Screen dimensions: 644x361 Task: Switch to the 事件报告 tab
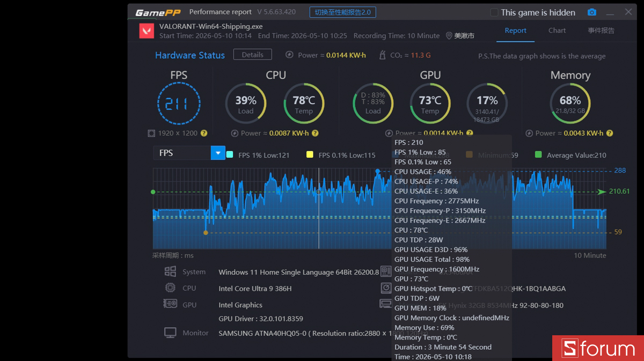pyautogui.click(x=601, y=31)
